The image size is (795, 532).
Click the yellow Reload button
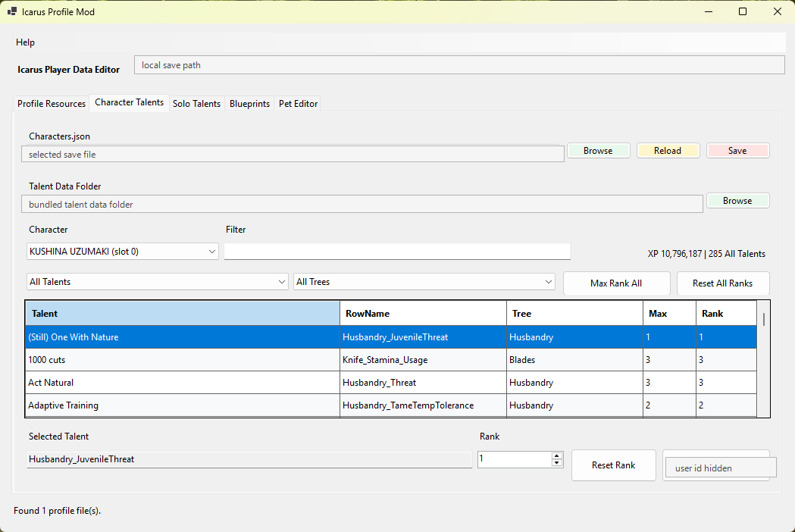[x=668, y=151]
